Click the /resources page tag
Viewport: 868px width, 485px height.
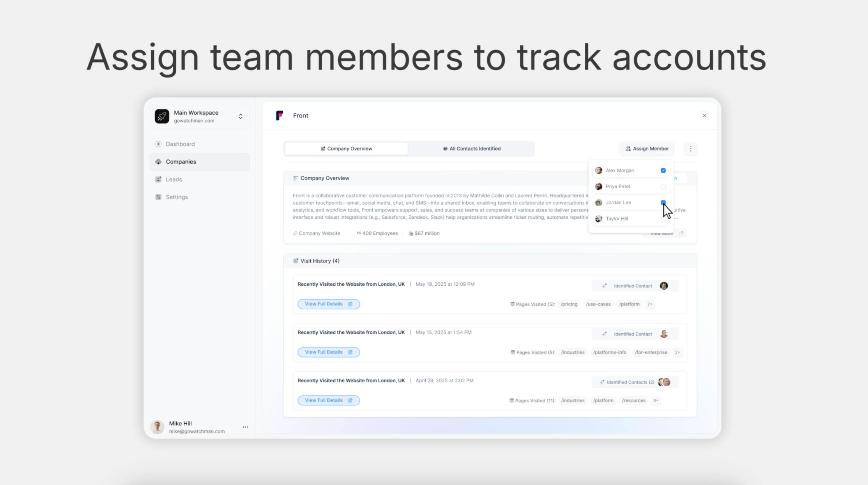tap(634, 400)
